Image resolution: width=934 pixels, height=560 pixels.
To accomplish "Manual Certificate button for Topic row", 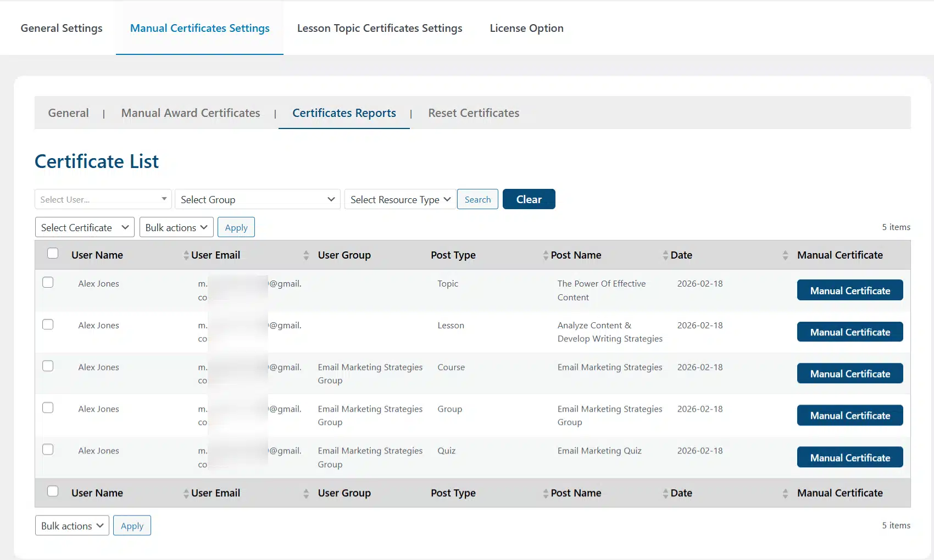I will coord(850,290).
